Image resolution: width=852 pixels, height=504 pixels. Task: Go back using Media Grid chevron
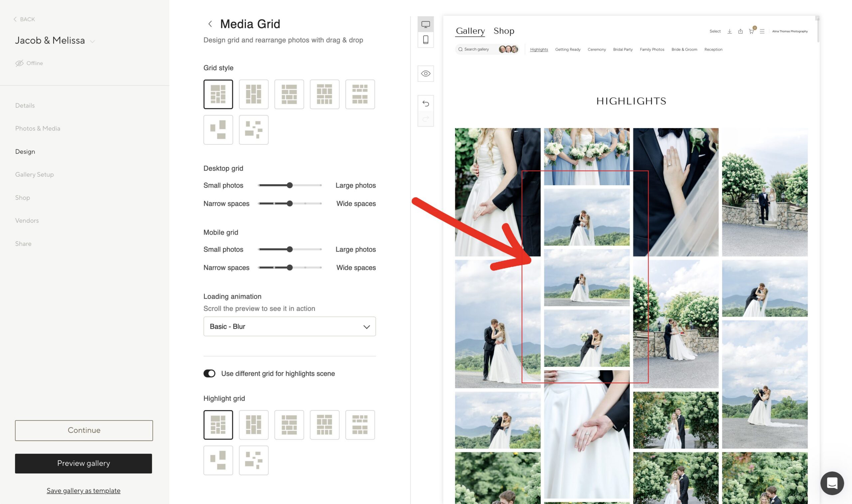pos(210,24)
